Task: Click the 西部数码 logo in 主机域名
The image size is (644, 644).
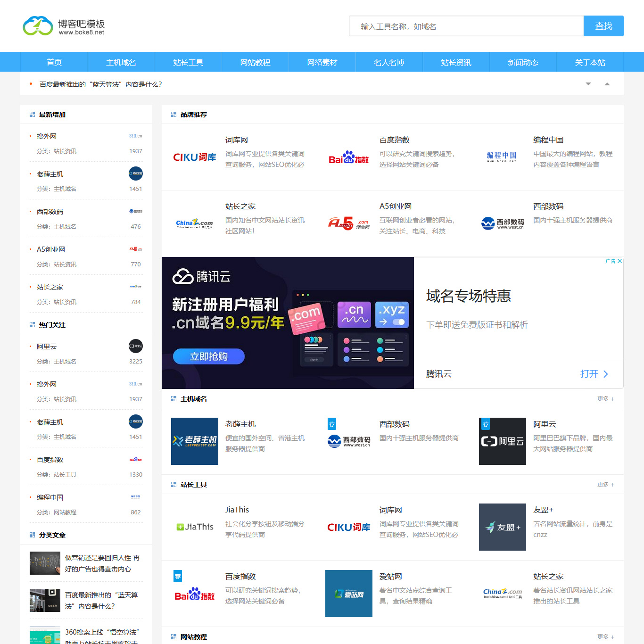Action: tap(349, 441)
